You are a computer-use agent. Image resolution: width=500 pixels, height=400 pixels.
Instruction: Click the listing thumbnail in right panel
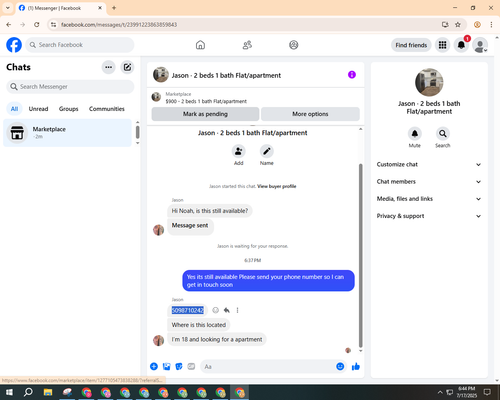(429, 82)
